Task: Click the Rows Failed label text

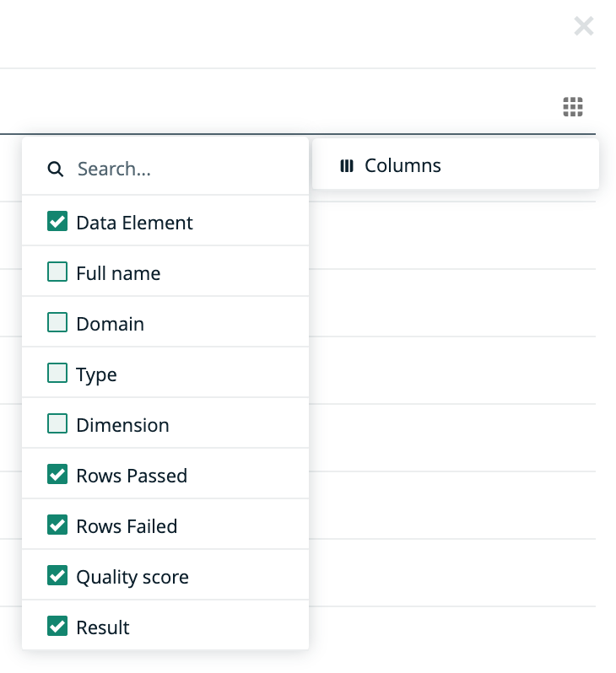Action: [x=127, y=527]
